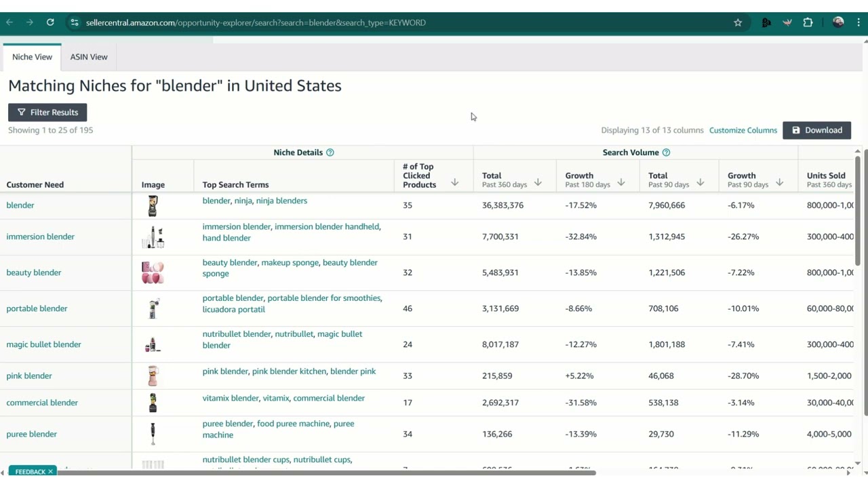
Task: Click growth value -32.84%
Action: coord(580,237)
